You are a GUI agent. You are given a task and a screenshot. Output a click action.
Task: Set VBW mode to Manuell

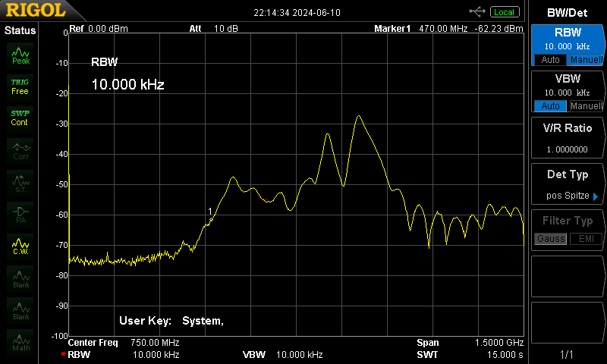point(586,106)
